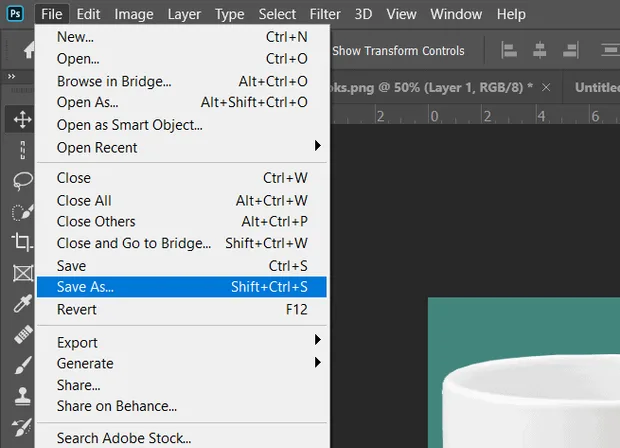Screen dimensions: 620x448
Task: Choose Open As... menu entry
Action: (182, 102)
